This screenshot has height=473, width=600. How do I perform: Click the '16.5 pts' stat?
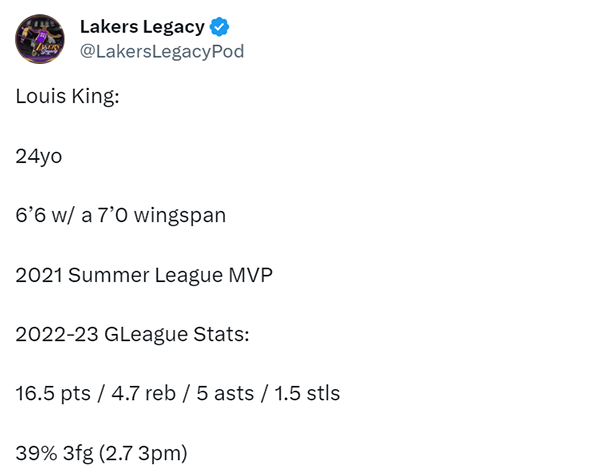53,394
